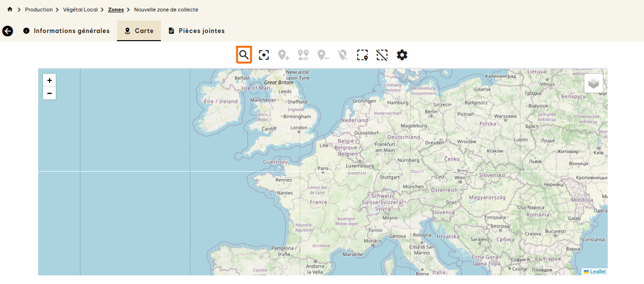Click the center-on-point focus icon

coord(264,55)
